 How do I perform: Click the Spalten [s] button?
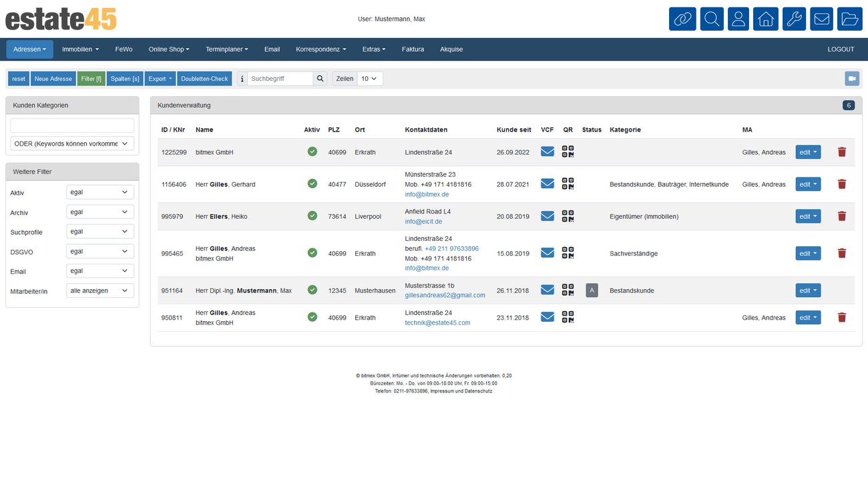(x=125, y=79)
